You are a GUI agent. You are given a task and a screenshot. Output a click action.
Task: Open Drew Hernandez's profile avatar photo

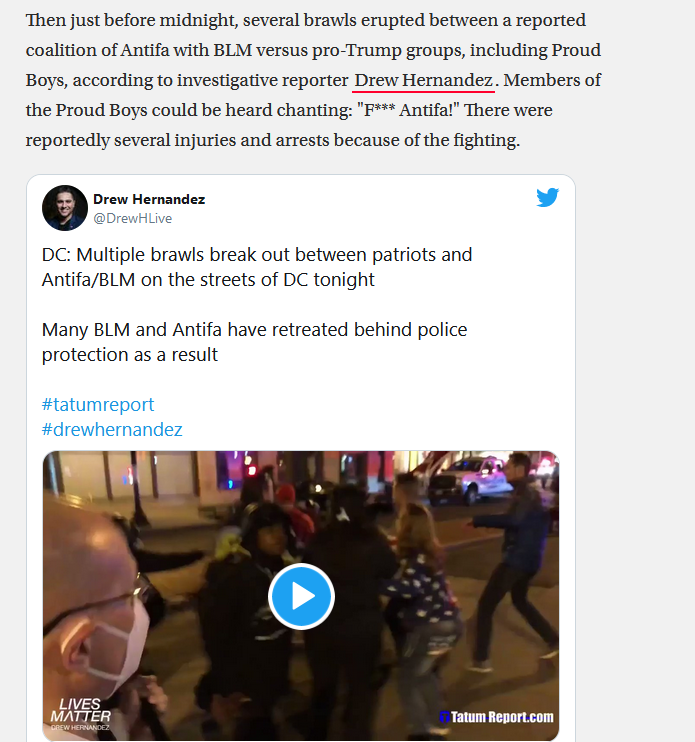(x=65, y=208)
